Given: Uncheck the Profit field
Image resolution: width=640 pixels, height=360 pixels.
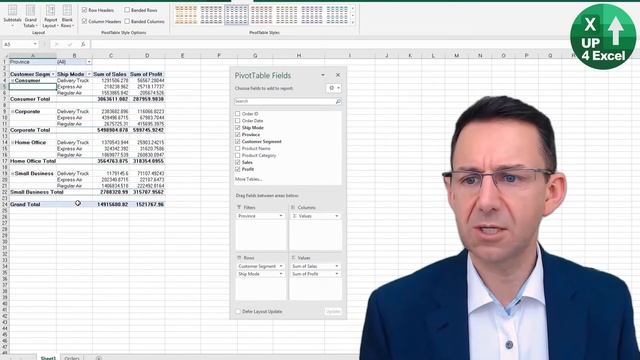Looking at the screenshot, I should (238, 169).
